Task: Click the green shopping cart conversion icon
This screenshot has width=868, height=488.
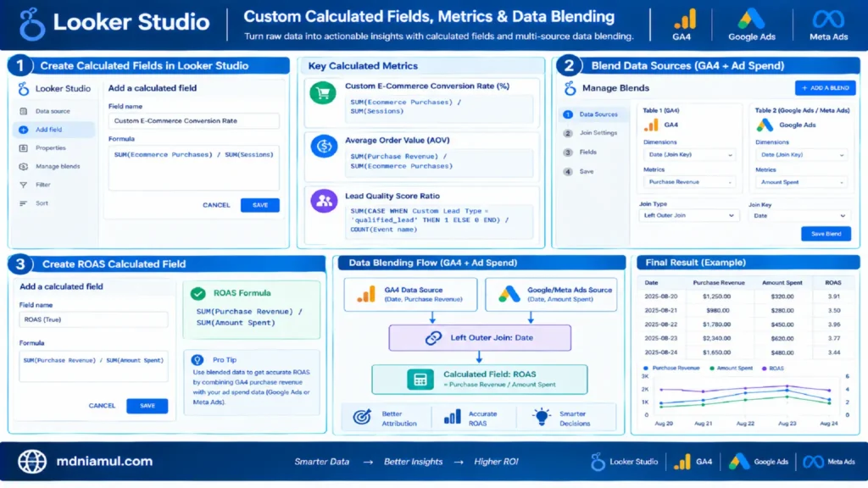Action: click(323, 92)
